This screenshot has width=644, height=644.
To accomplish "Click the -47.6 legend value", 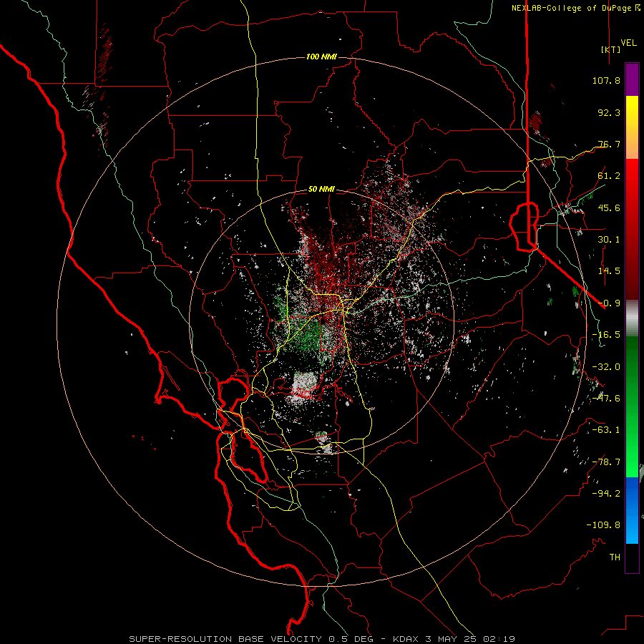I will click(x=606, y=399).
